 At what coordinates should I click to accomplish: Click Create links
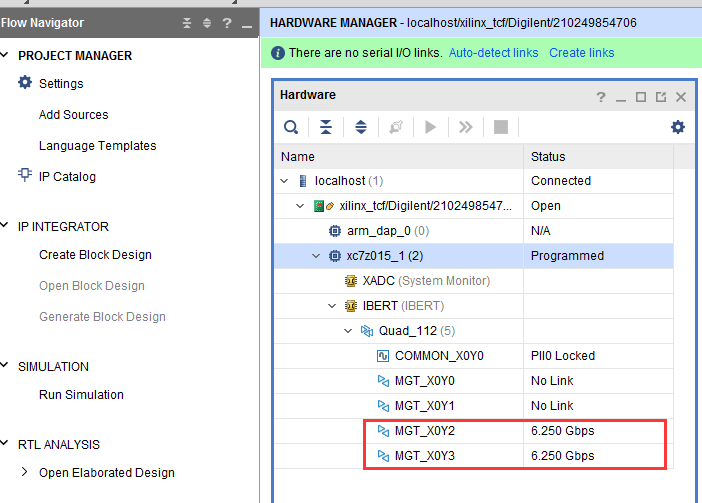[x=582, y=53]
